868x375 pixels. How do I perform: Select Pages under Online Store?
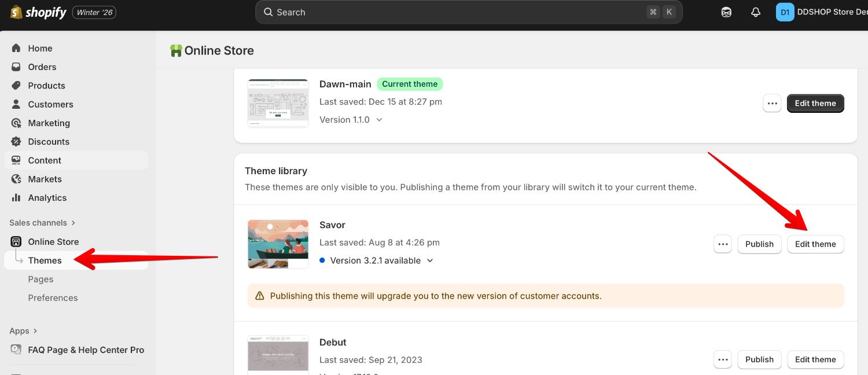[x=41, y=280]
